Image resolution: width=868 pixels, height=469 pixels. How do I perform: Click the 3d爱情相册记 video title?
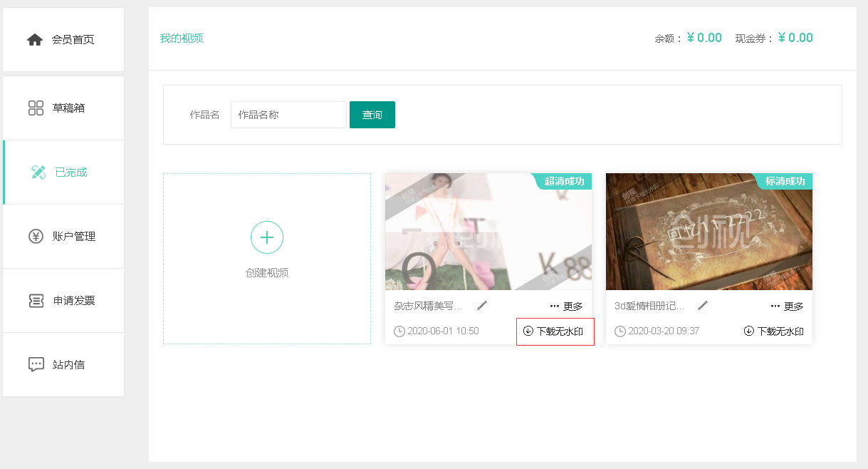click(650, 306)
